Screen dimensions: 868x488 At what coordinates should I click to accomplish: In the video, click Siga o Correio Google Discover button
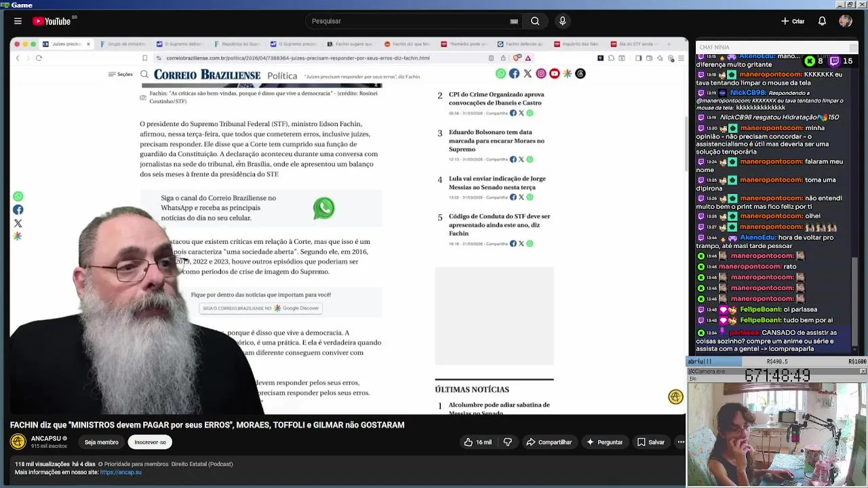pos(261,308)
